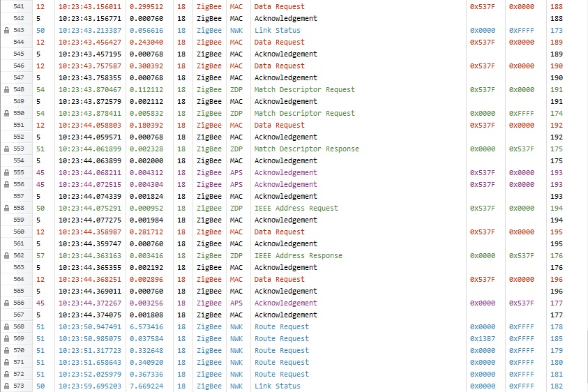Image resolution: width=588 pixels, height=392 pixels.
Task: Click the lock icon on packet 566
Action: pos(6,303)
